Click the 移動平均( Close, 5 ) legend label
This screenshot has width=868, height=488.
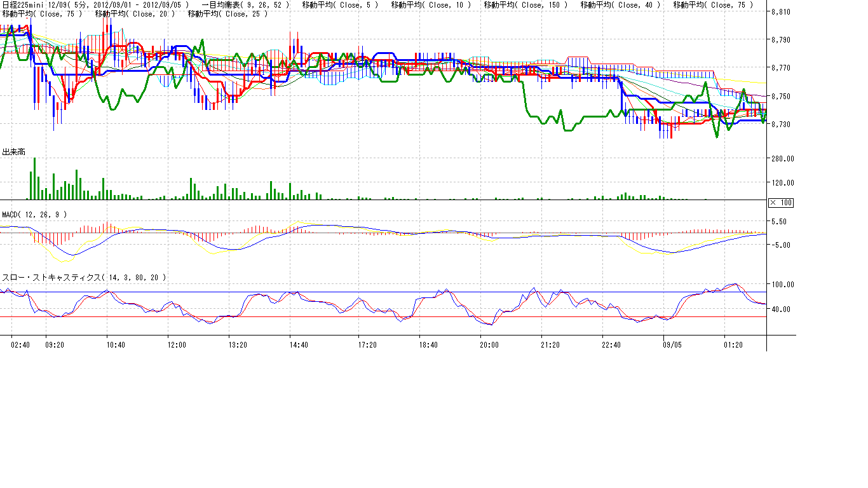pyautogui.click(x=340, y=4)
